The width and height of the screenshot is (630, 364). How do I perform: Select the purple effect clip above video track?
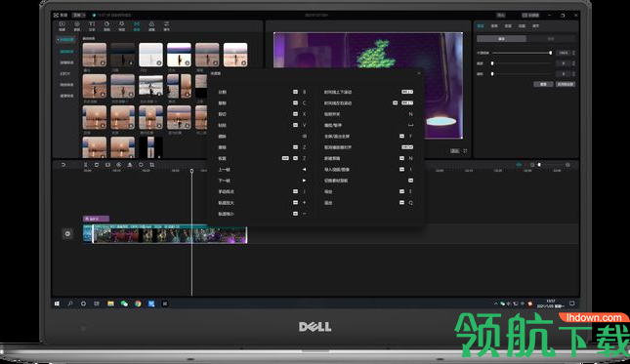click(96, 219)
